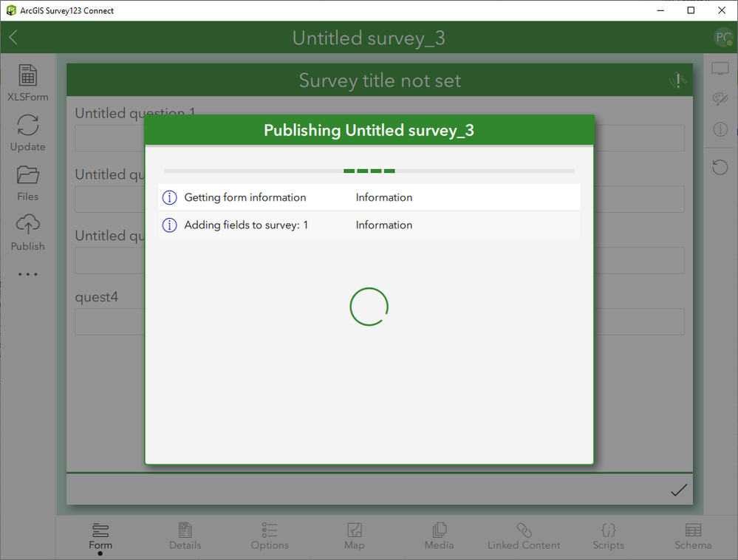This screenshot has width=738, height=560.
Task: Click the back arrow in the header
Action: pos(12,36)
